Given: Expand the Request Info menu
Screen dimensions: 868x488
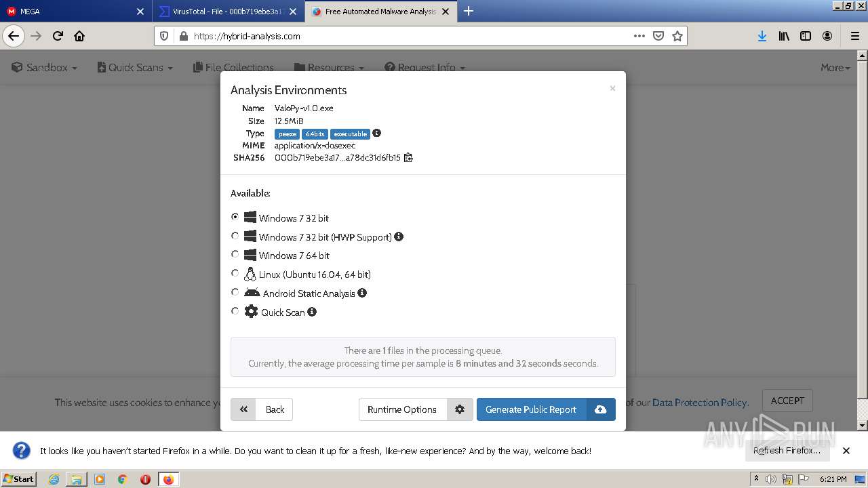Looking at the screenshot, I should click(425, 67).
